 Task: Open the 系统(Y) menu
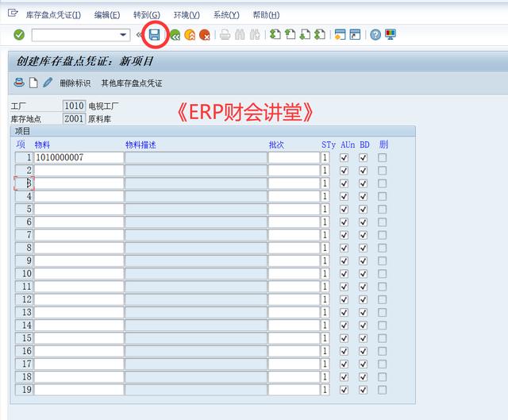pyautogui.click(x=226, y=15)
